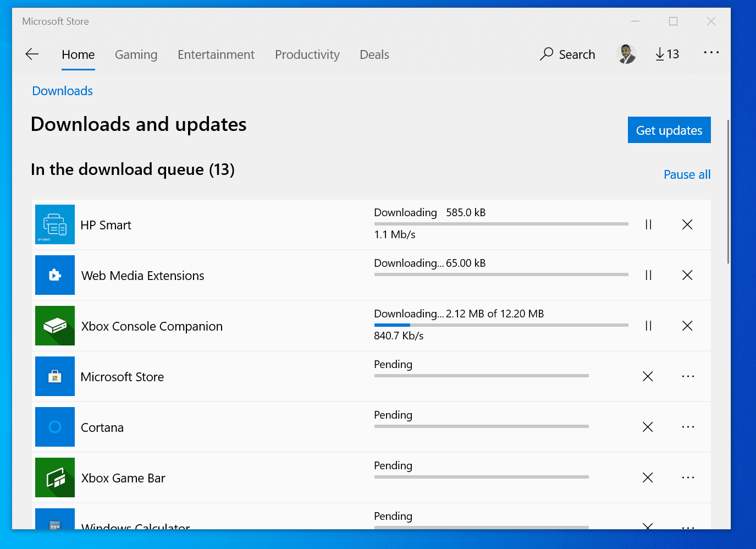Image resolution: width=756 pixels, height=549 pixels.
Task: Switch to the Gaming tab
Action: (x=136, y=54)
